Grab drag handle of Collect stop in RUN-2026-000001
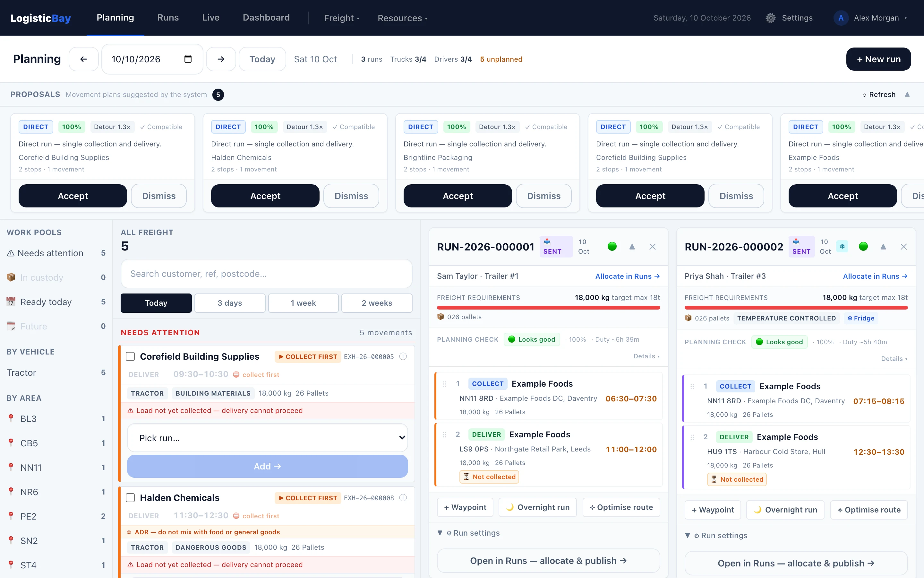Image resolution: width=924 pixels, height=578 pixels. coord(444,384)
